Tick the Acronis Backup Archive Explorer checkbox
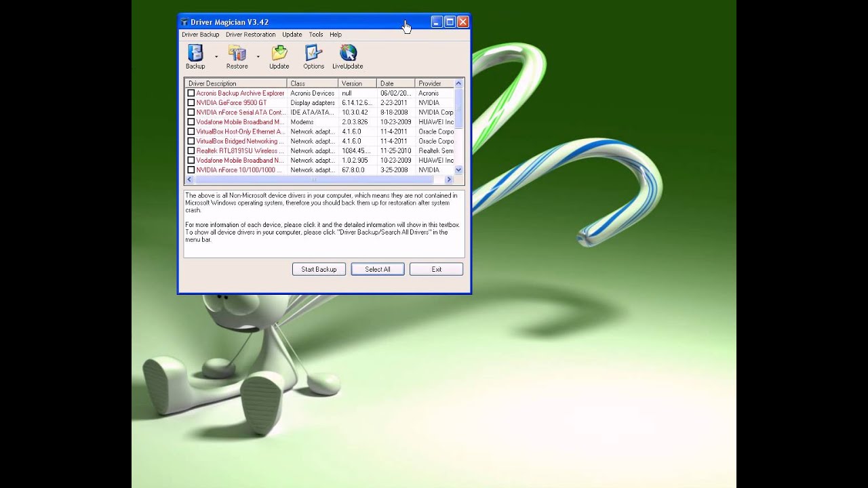Image resolution: width=868 pixels, height=488 pixels. [x=191, y=94]
